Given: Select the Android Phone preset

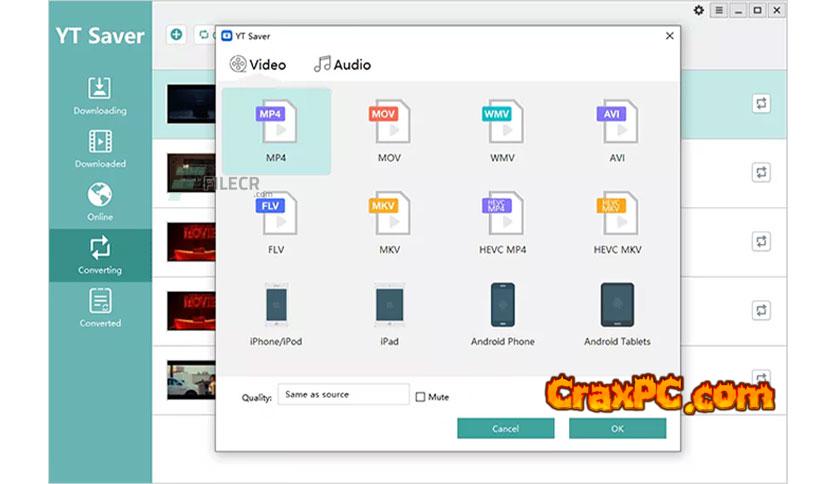Looking at the screenshot, I should click(502, 306).
